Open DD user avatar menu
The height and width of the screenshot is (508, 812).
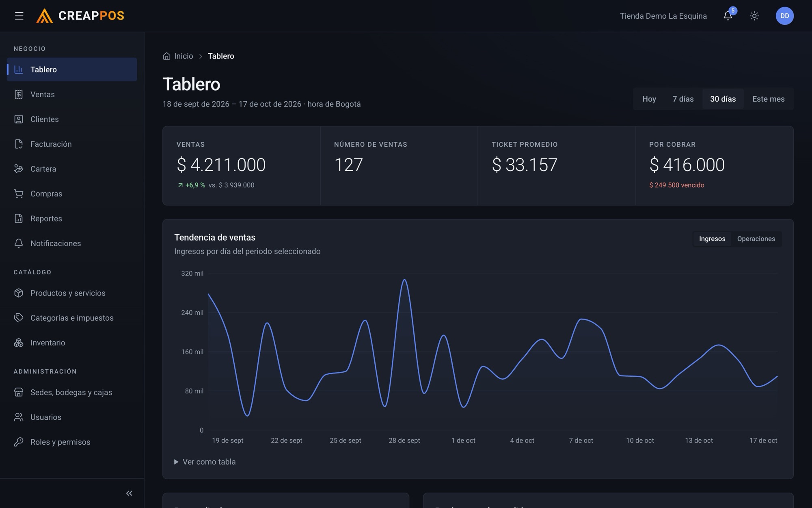784,16
